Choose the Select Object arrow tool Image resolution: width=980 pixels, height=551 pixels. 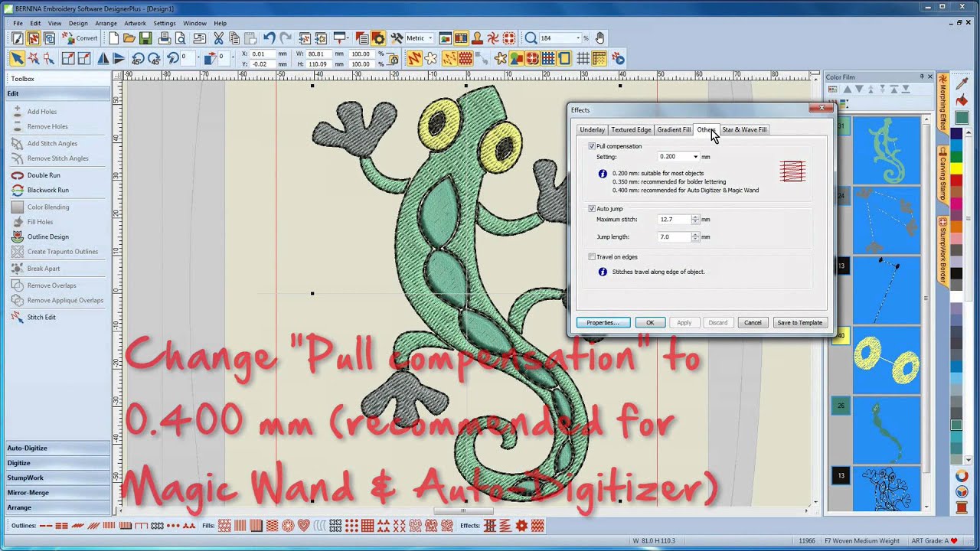tap(17, 58)
